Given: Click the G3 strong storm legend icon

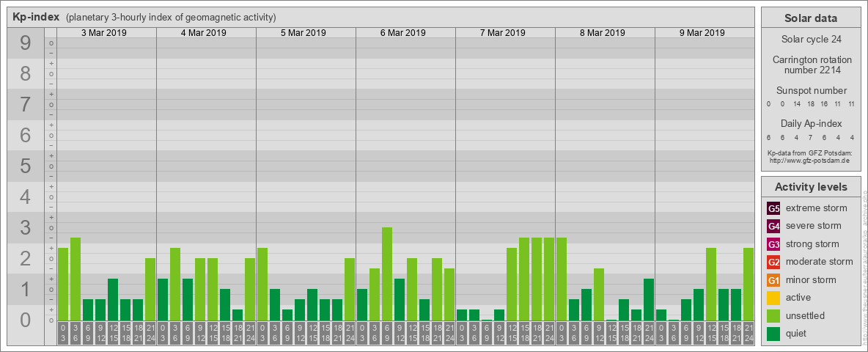Looking at the screenshot, I should pyautogui.click(x=773, y=244).
